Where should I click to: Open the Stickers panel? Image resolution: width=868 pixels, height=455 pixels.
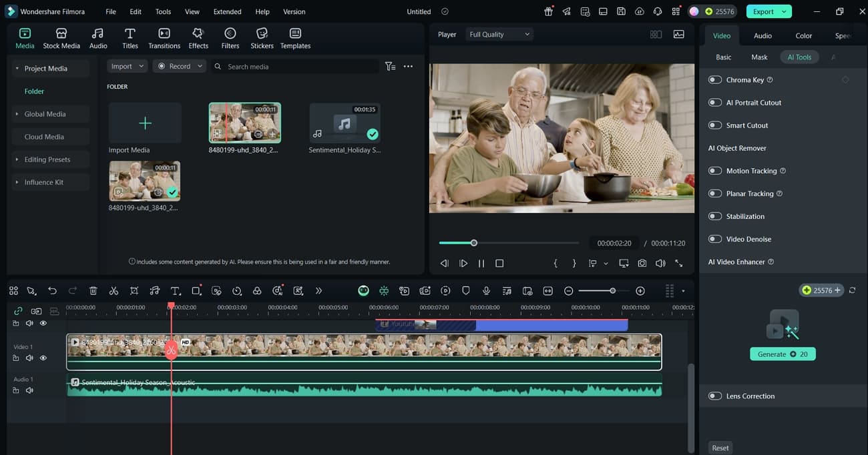[x=262, y=39]
